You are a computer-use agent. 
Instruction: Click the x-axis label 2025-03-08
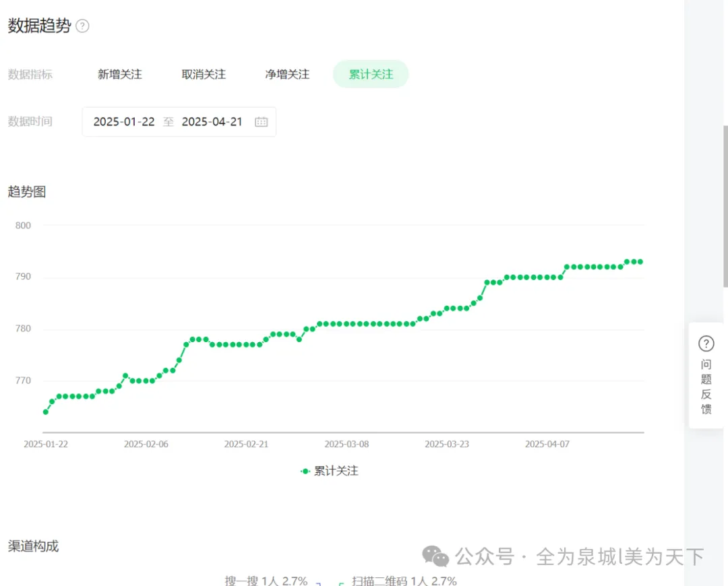[x=346, y=444]
